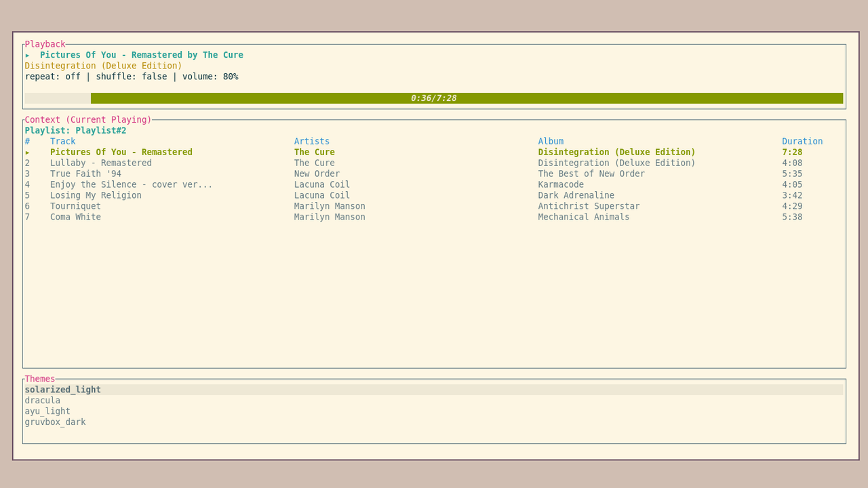Click the # column header
Viewport: 868px width, 488px height.
point(28,142)
